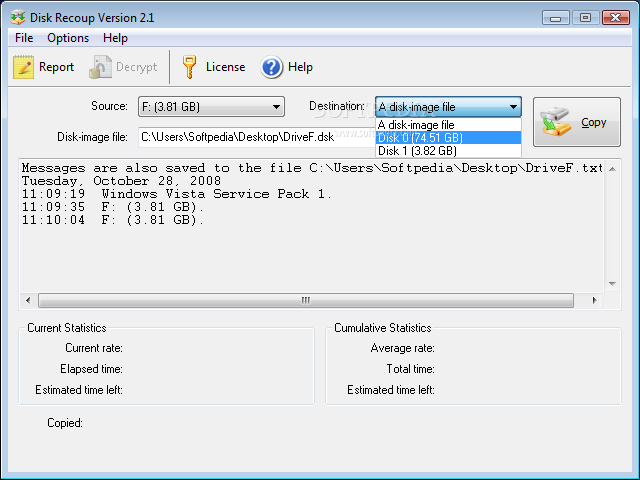
Task: Click the Decrypt padlock document icon
Action: 100,67
